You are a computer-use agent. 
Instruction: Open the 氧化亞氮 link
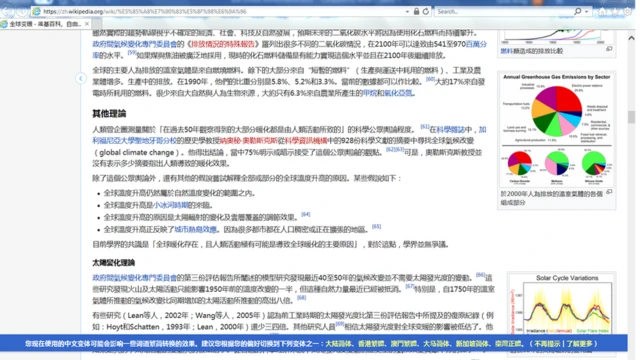398,93
